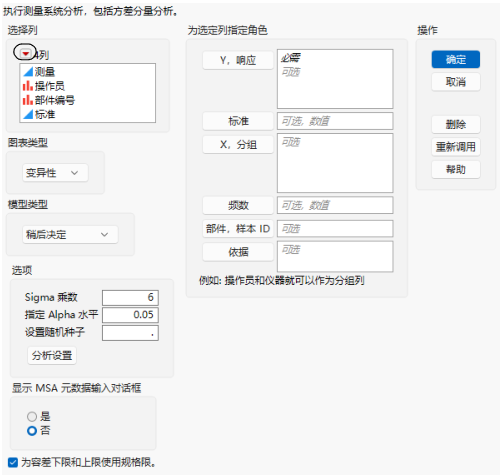Viewport: 502px width, 476px height.
Task: Open 帮助 for this dialog
Action: click(456, 169)
